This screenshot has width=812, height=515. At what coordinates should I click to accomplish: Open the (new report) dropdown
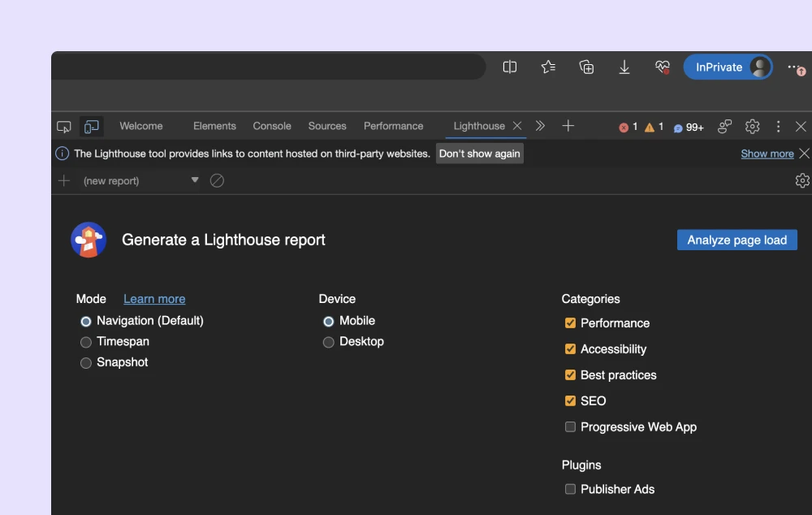point(140,180)
